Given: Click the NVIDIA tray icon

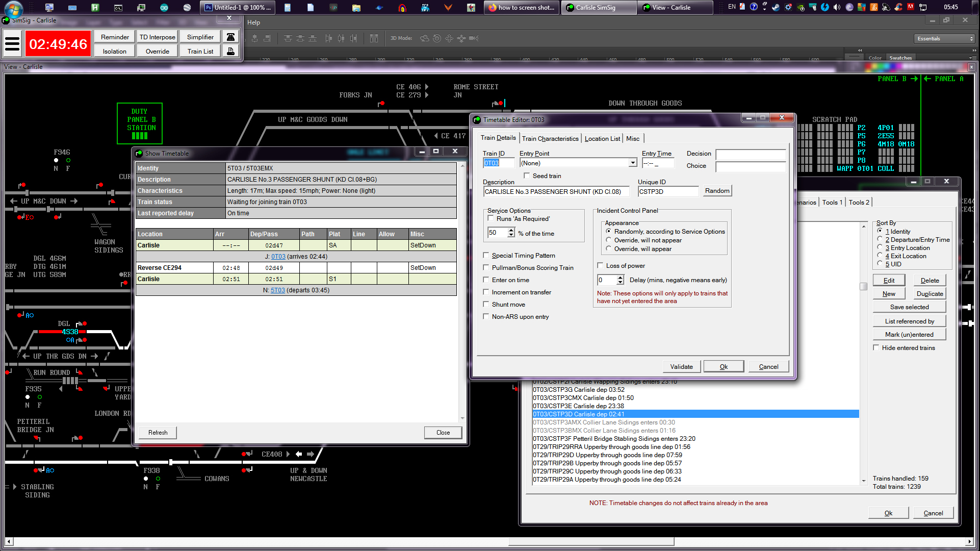Looking at the screenshot, I should tap(800, 7).
